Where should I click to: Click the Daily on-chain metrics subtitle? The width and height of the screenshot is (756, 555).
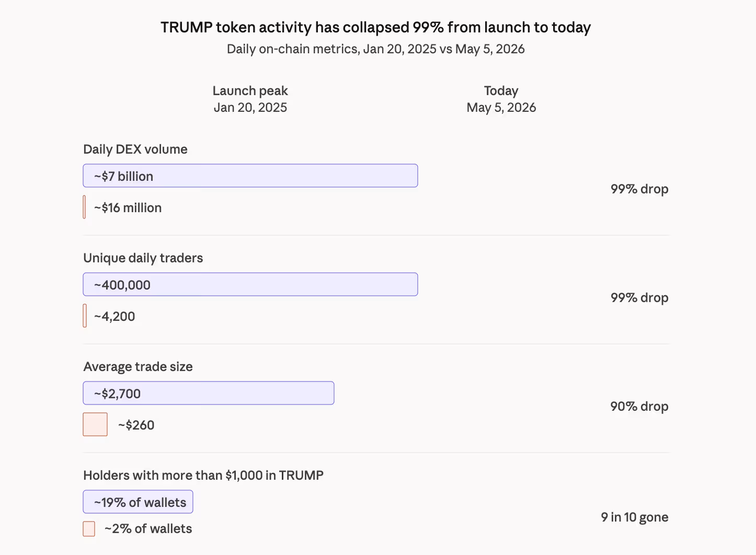coord(376,49)
